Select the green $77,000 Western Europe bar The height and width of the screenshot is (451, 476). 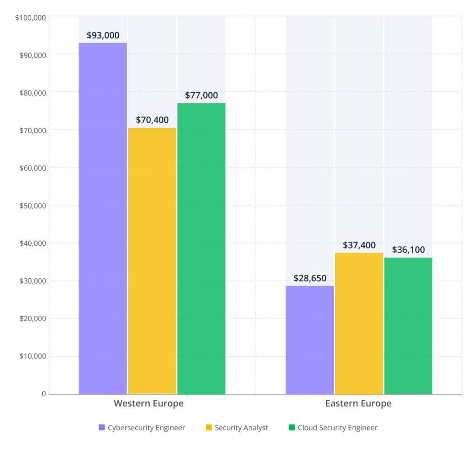click(x=201, y=248)
